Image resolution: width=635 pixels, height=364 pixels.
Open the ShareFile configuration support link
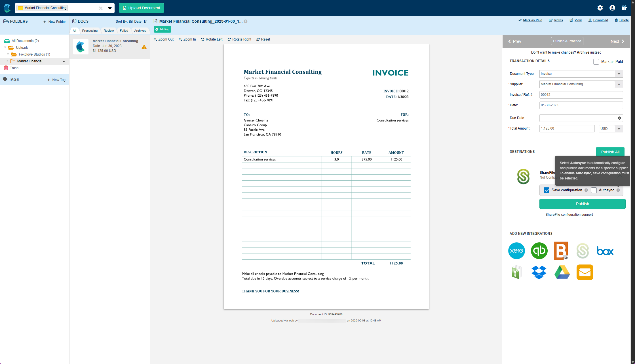(x=569, y=215)
